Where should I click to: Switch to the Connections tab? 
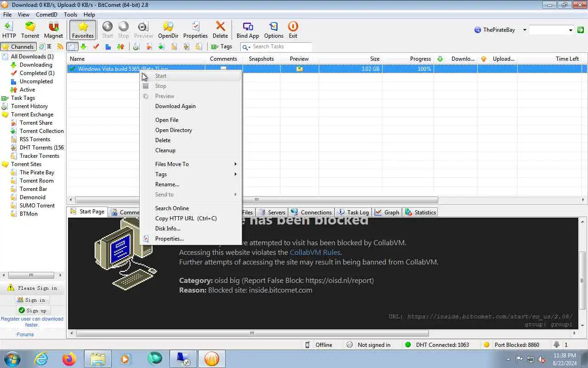(311, 213)
